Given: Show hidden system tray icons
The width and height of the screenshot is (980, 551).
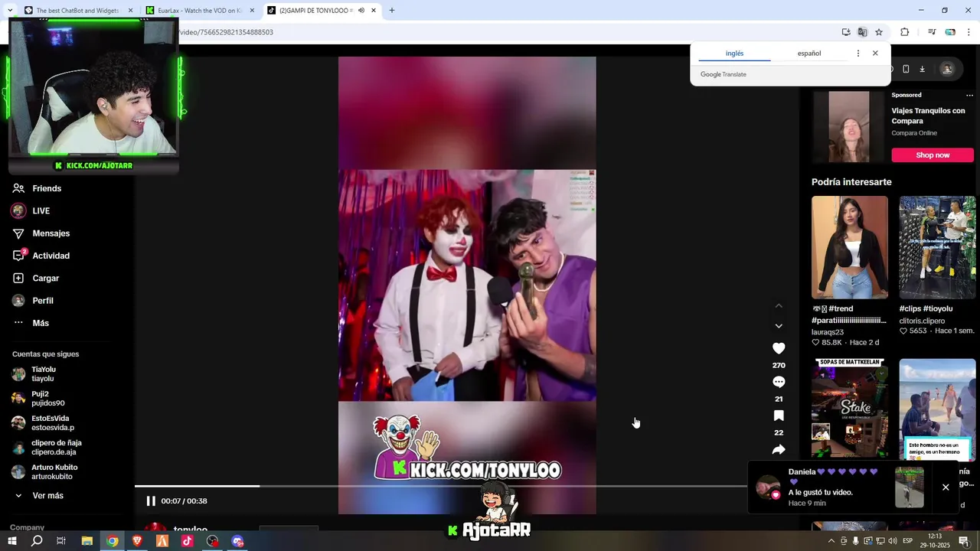Looking at the screenshot, I should [831, 541].
